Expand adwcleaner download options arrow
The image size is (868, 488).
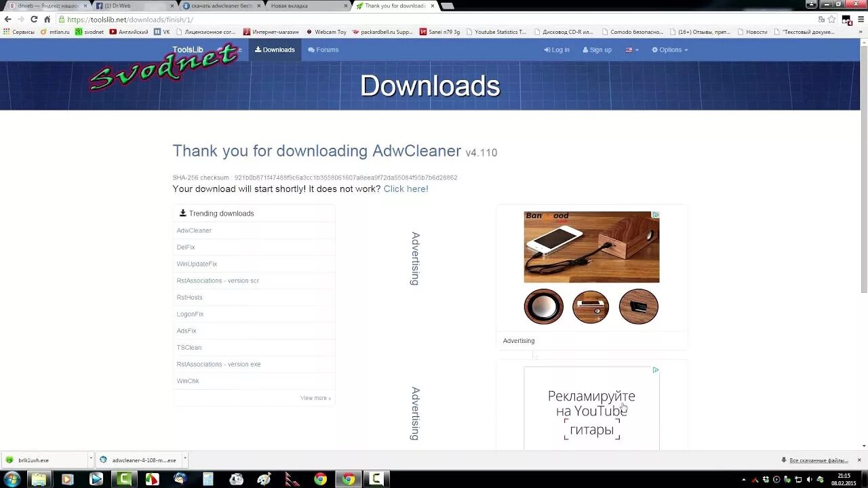tap(184, 460)
